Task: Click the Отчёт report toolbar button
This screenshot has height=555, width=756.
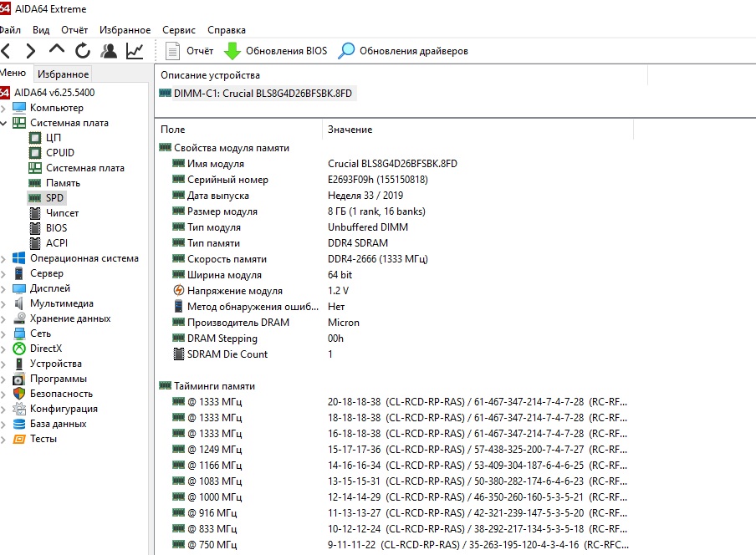Action: point(190,51)
